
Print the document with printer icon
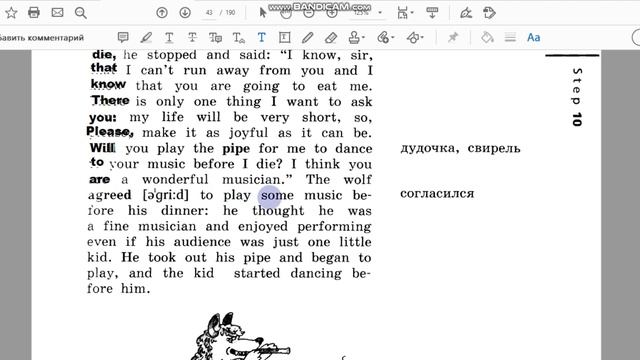click(x=34, y=13)
